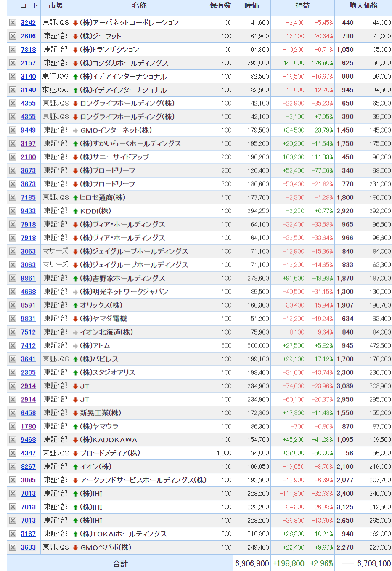Open the 2914 link on the 295,000 row
392x571 pixels.
(28, 400)
